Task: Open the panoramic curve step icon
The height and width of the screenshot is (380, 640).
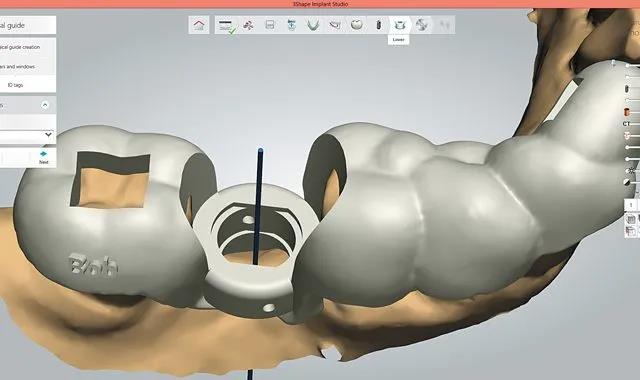Action: (x=270, y=25)
